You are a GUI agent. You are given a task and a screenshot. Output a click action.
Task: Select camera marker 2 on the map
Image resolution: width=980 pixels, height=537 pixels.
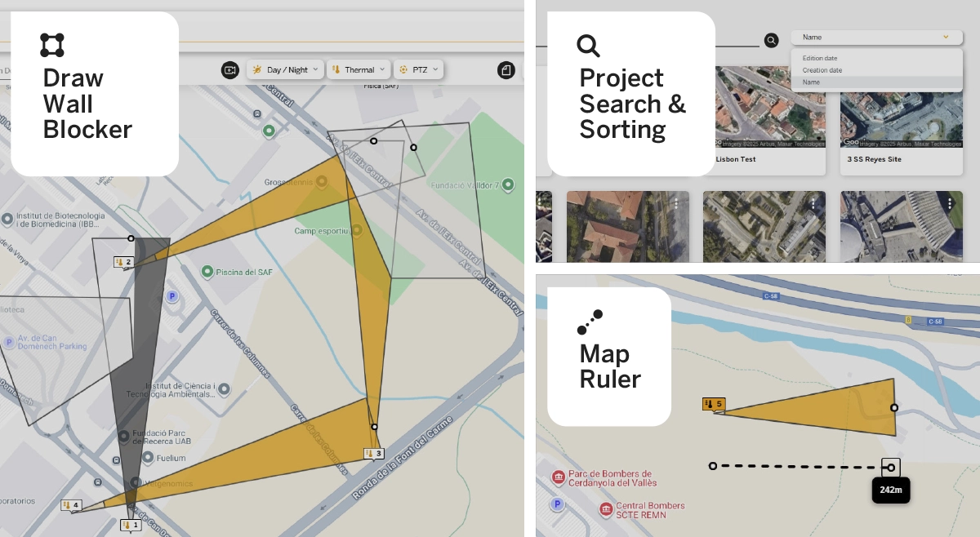point(123,262)
